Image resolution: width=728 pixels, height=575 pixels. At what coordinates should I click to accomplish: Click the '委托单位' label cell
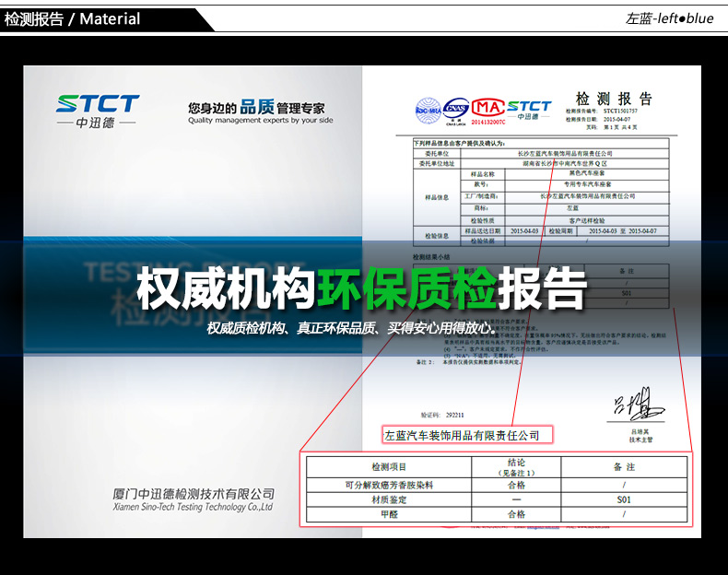[437, 154]
